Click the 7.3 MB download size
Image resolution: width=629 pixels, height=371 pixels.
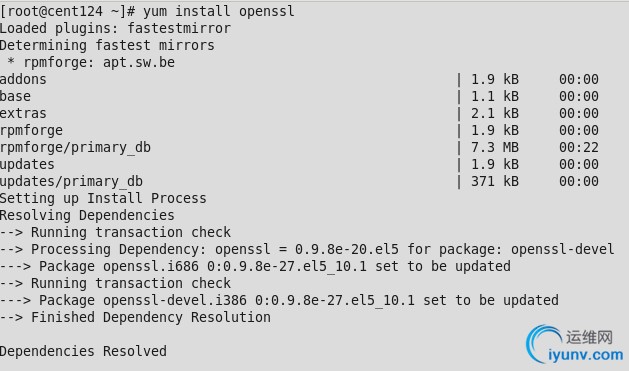tap(495, 147)
